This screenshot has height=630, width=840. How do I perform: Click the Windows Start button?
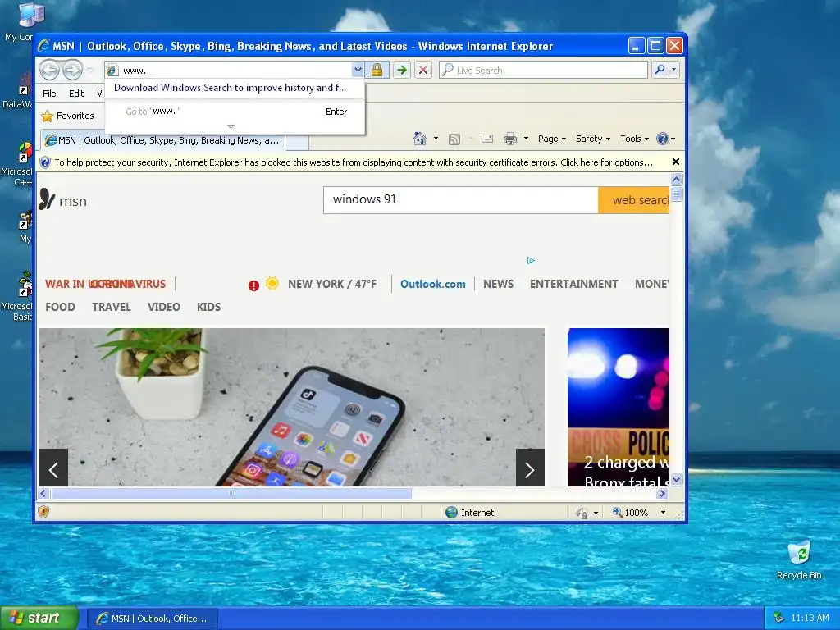point(39,619)
